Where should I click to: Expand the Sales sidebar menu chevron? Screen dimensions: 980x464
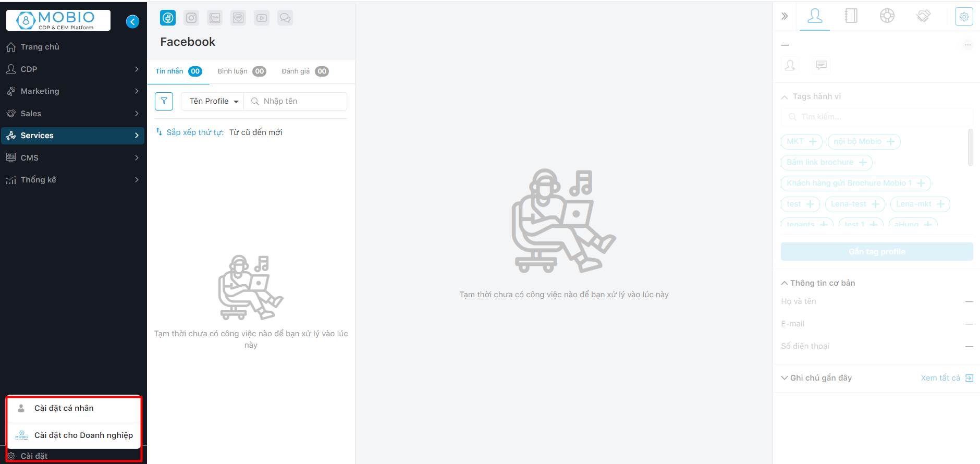[x=137, y=113]
